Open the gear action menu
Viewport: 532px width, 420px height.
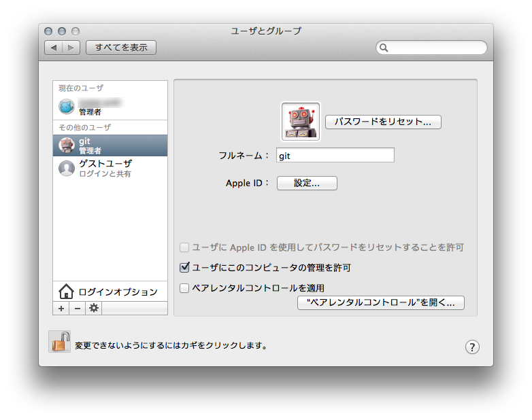point(94,309)
